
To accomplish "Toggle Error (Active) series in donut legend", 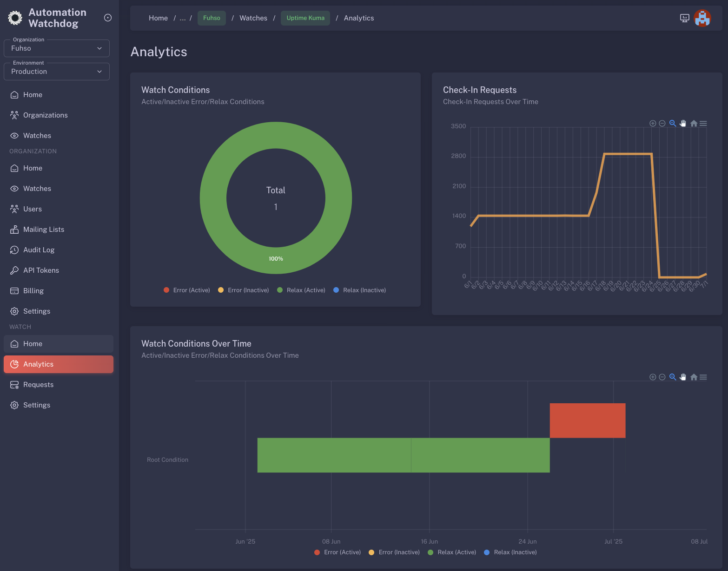I will (187, 290).
